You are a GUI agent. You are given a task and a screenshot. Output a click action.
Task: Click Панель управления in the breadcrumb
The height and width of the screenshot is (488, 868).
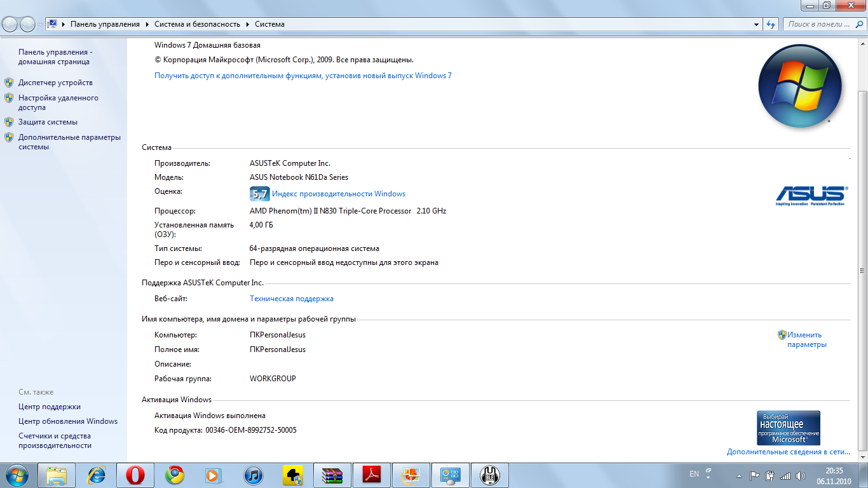(105, 24)
